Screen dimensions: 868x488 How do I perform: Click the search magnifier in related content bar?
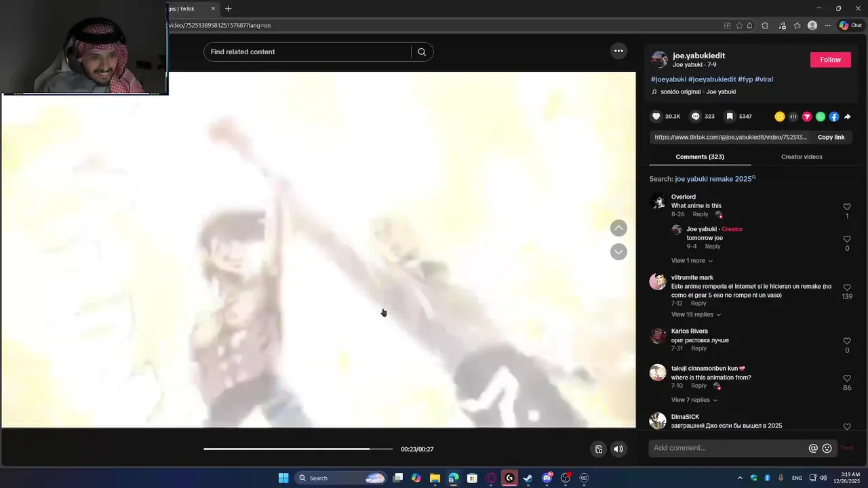(422, 52)
